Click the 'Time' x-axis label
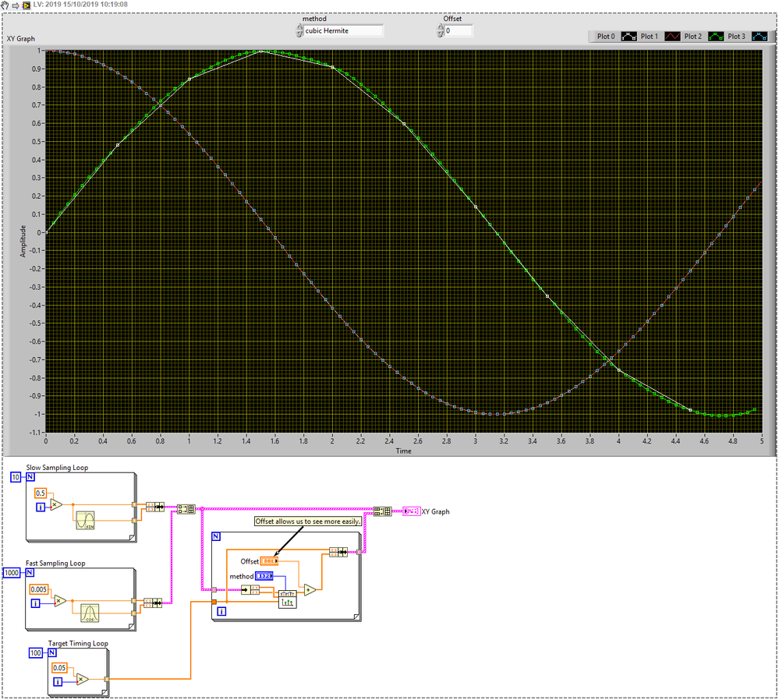This screenshot has width=779, height=700. pos(403,451)
